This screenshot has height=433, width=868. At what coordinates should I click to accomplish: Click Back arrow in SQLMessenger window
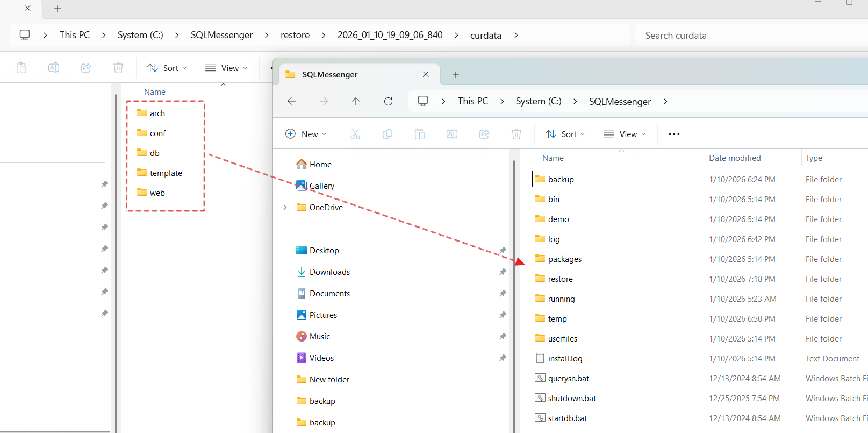(292, 101)
